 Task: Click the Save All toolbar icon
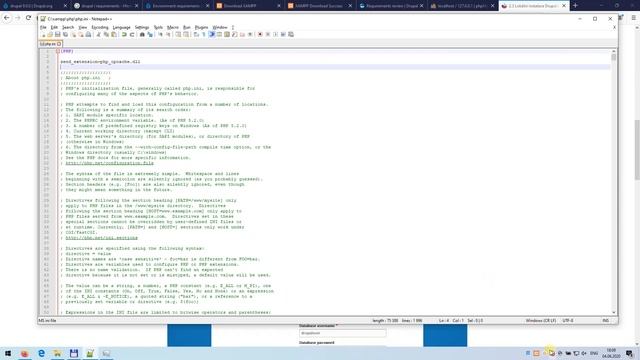65,35
